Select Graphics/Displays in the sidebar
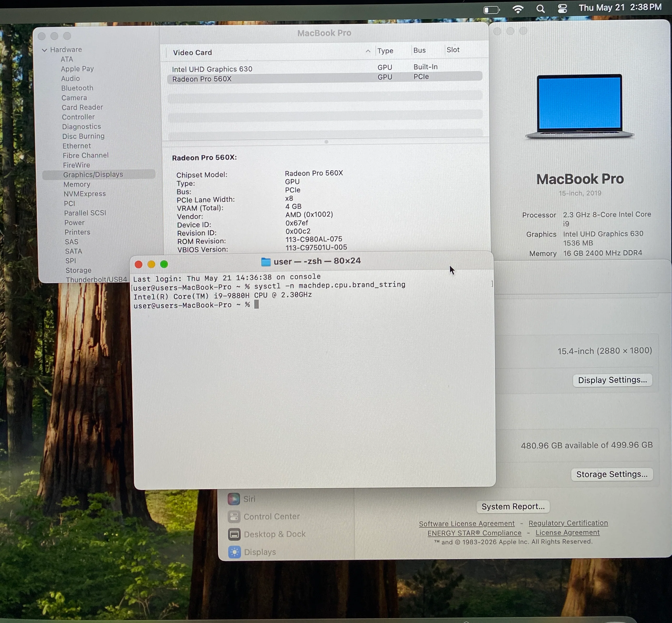Image resolution: width=672 pixels, height=623 pixels. 99,174
